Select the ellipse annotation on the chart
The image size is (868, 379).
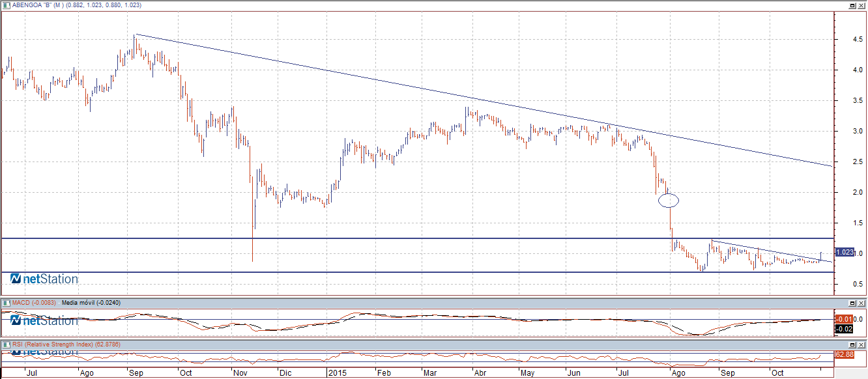click(668, 201)
